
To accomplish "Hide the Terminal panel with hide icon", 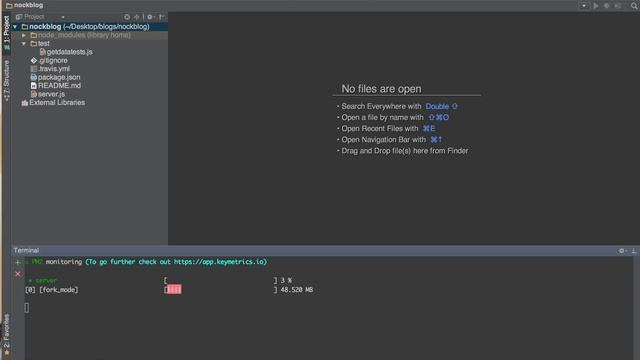I will coord(633,251).
